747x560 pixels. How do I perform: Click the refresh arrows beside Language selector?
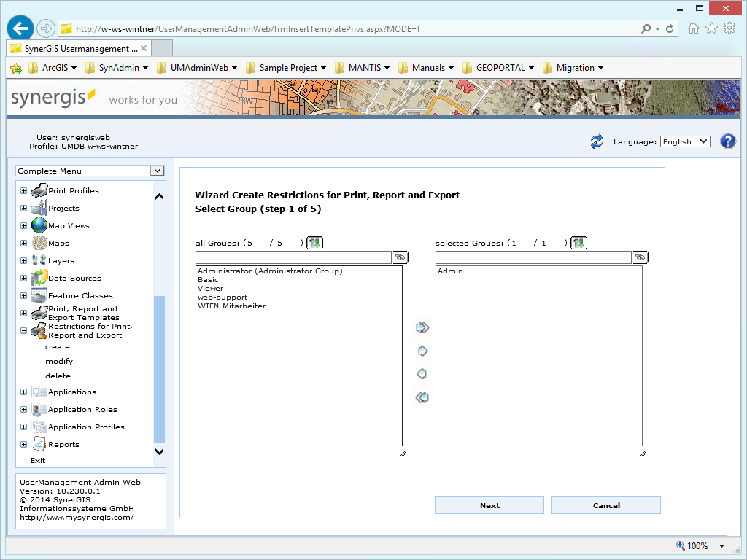596,141
